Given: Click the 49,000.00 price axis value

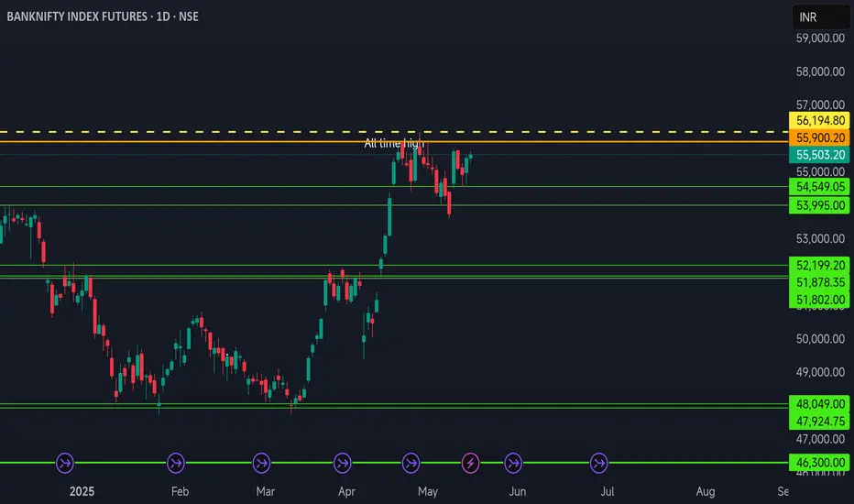Looking at the screenshot, I should [820, 372].
